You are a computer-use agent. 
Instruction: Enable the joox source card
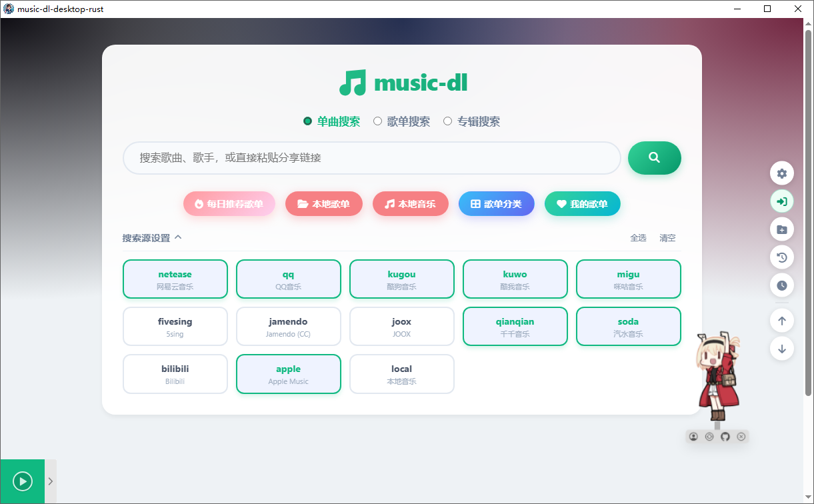[402, 327]
